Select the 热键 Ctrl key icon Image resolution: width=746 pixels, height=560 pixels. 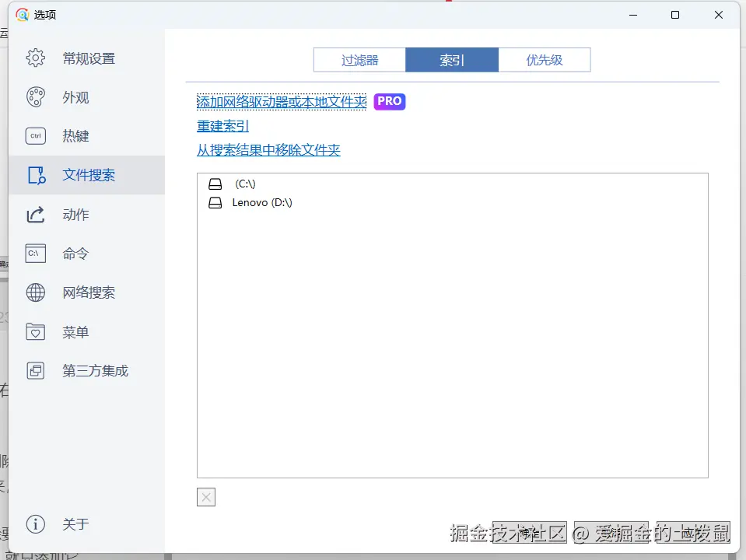pyautogui.click(x=35, y=136)
